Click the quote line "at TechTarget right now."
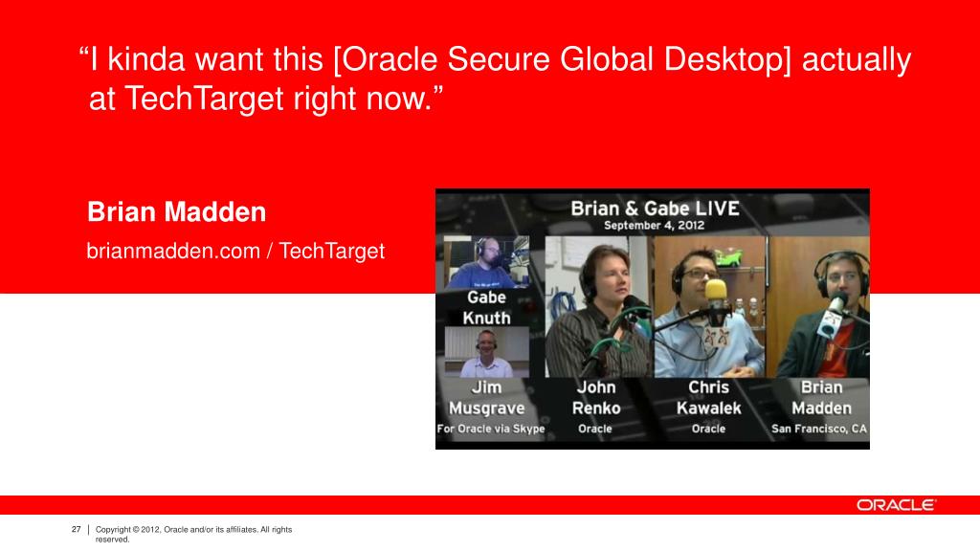Screen dimensions: 980x551 (x=266, y=99)
